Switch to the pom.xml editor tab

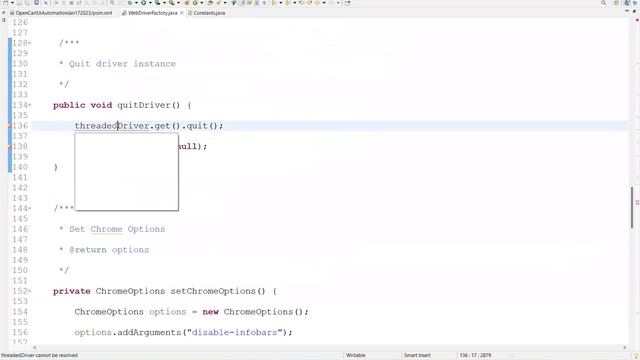tap(61, 13)
